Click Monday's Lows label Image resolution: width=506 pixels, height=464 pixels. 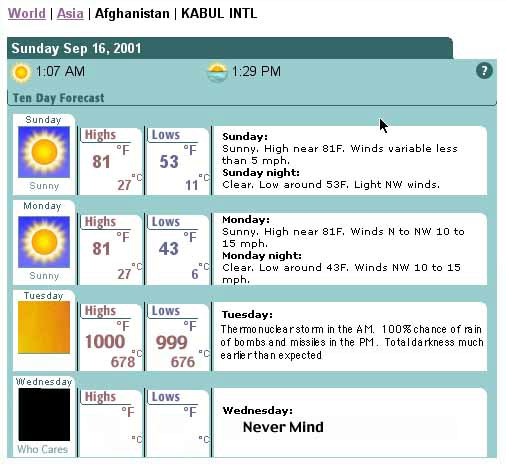166,222
